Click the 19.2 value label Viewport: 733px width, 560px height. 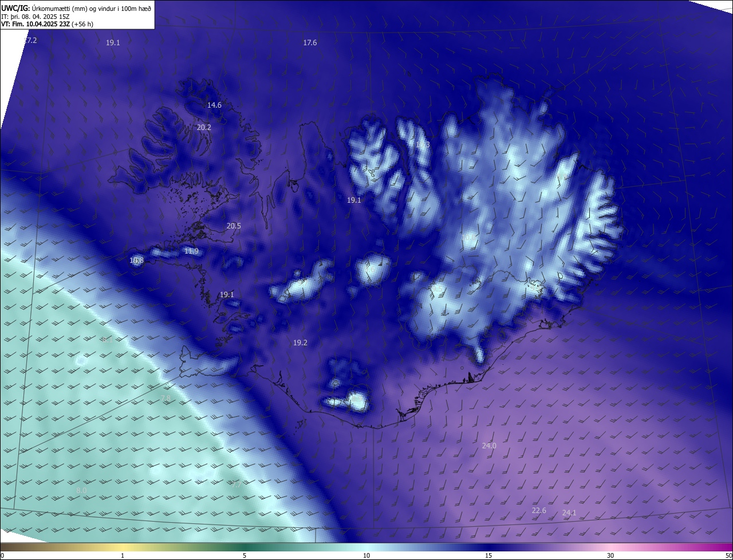[300, 343]
